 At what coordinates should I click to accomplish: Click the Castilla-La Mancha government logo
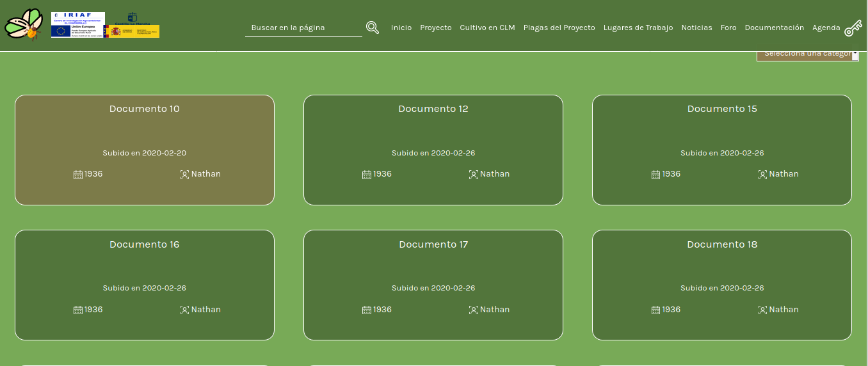(133, 25)
